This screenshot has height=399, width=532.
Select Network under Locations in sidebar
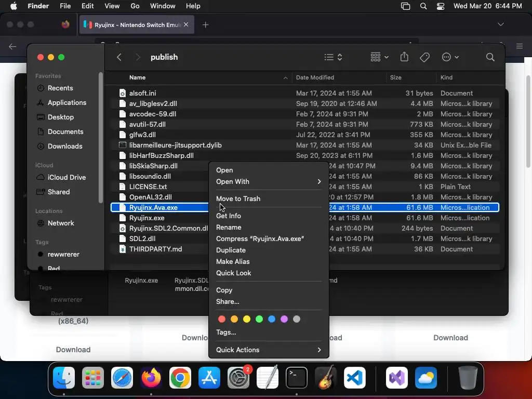pos(61,223)
